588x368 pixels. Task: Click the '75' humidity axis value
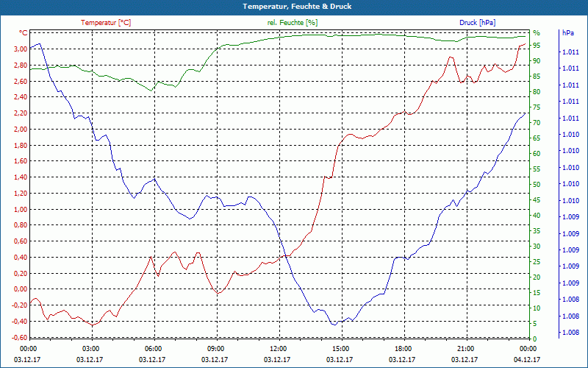[537, 107]
